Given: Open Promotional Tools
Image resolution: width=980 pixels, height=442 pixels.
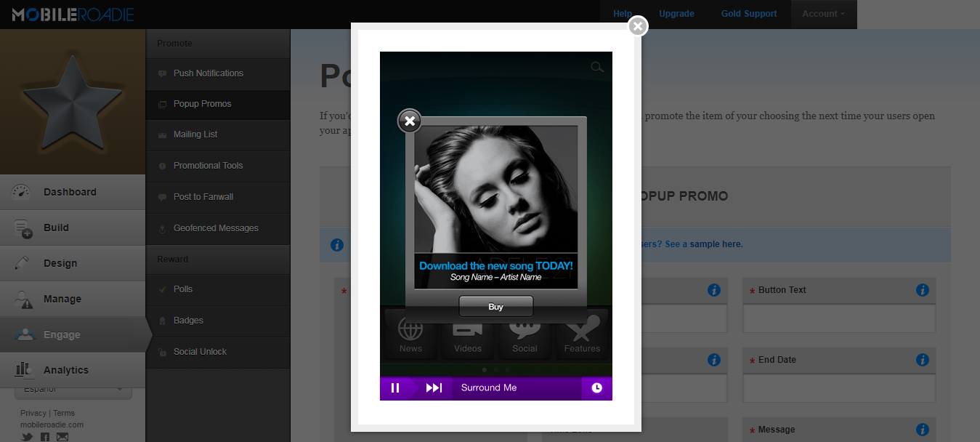Looking at the screenshot, I should [218, 166].
